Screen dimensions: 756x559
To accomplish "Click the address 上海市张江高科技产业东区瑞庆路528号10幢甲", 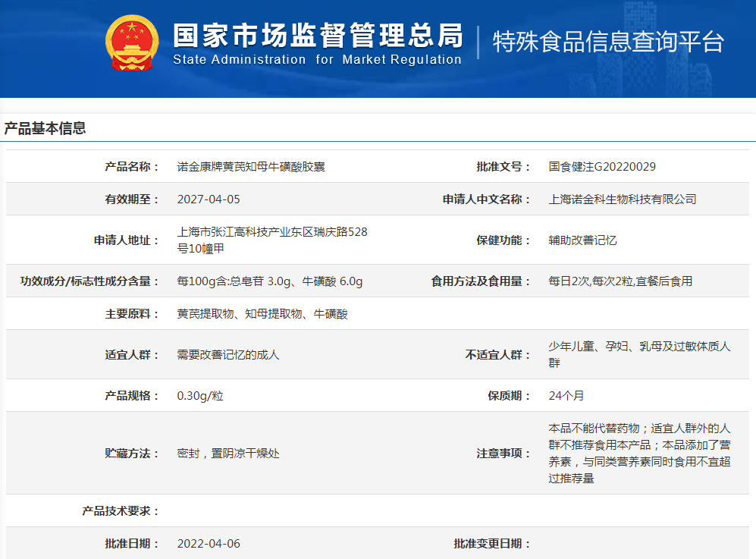I will tap(272, 240).
